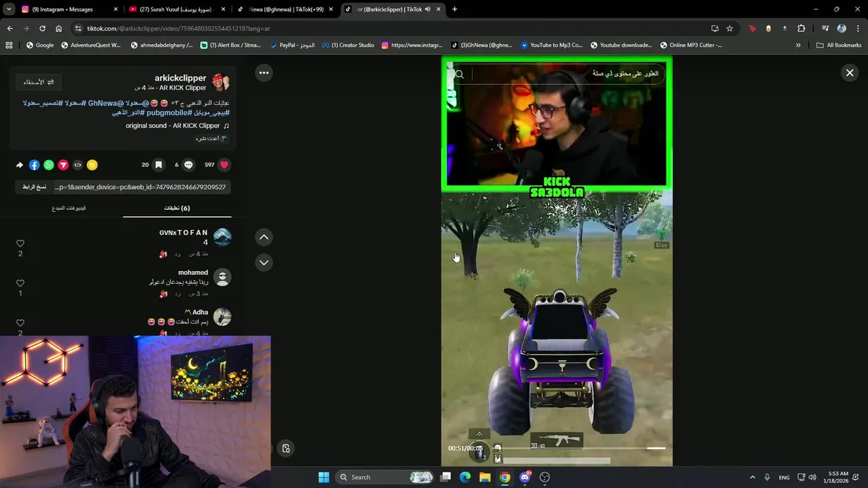Viewport: 868px width, 488px height.
Task: Open the YouTube to Mp3 Co... bookmark
Action: pos(551,45)
